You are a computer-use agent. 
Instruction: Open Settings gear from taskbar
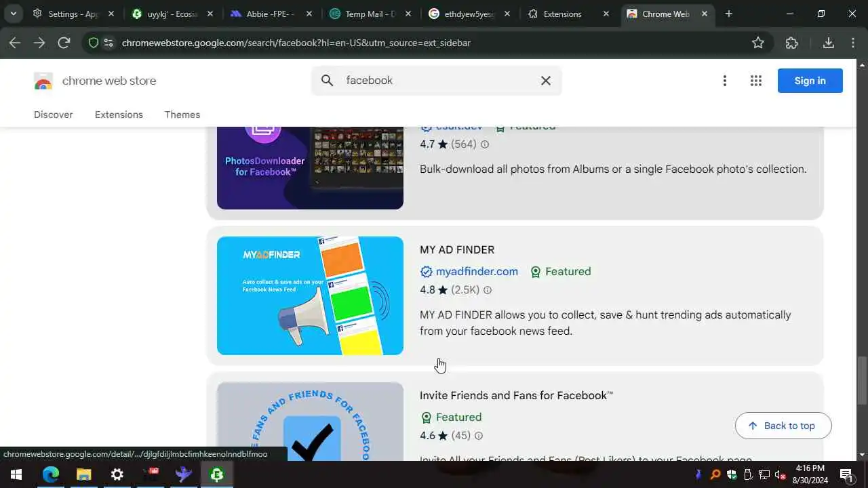click(117, 474)
